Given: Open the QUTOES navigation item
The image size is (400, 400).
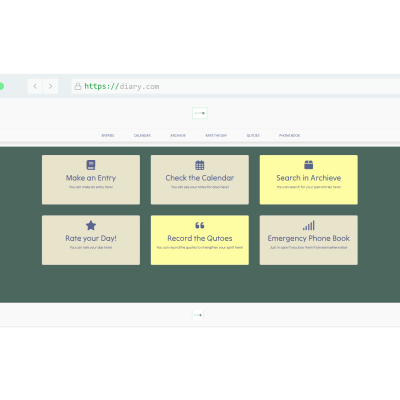Looking at the screenshot, I should 253,135.
